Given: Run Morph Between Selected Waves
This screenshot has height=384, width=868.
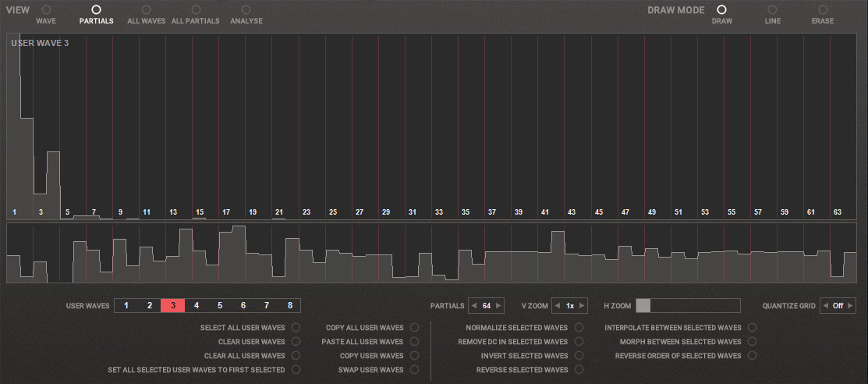Looking at the screenshot, I should pos(752,342).
